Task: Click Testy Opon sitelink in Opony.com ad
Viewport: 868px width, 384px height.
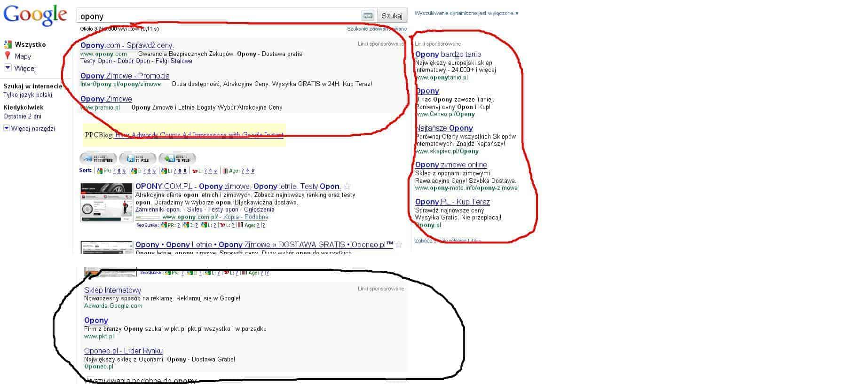Action: point(96,61)
